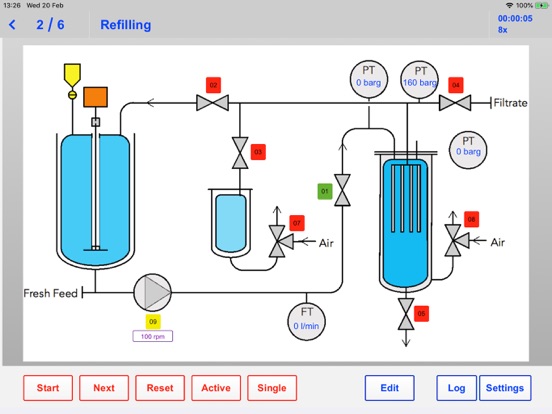Viewport: 552px width, 414px height.
Task: Click the Refilling step title
Action: click(x=126, y=25)
